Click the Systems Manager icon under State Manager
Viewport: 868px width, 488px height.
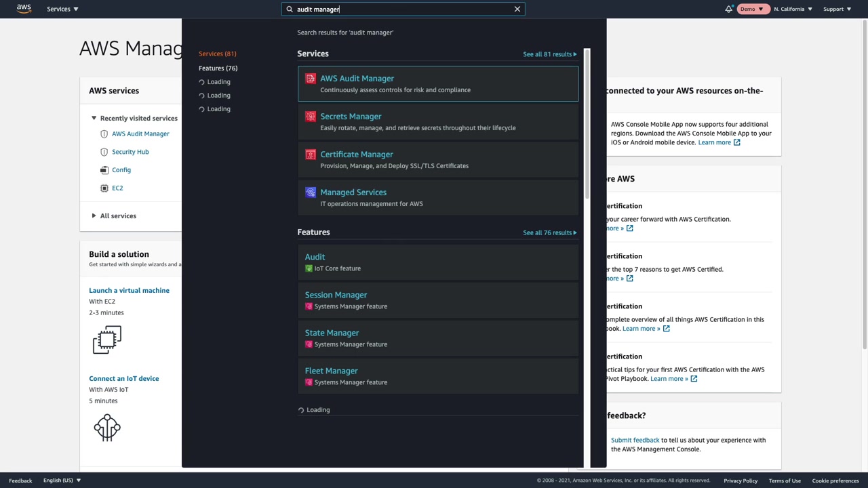[x=309, y=344]
